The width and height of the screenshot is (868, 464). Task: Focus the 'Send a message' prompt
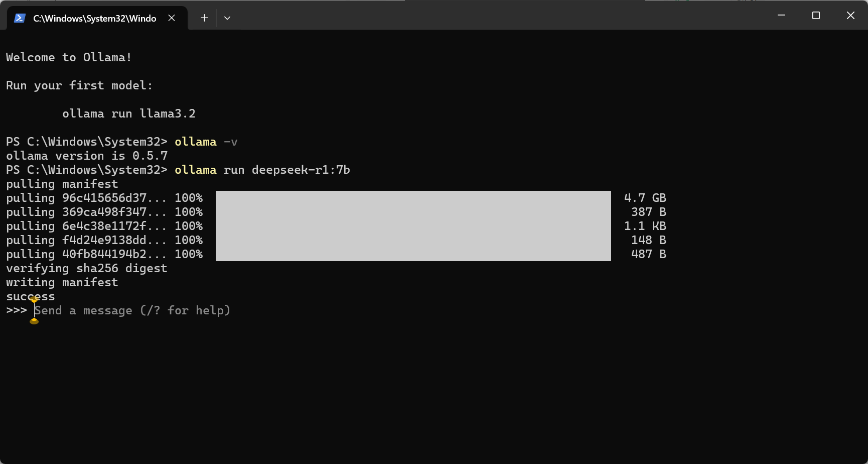click(132, 310)
